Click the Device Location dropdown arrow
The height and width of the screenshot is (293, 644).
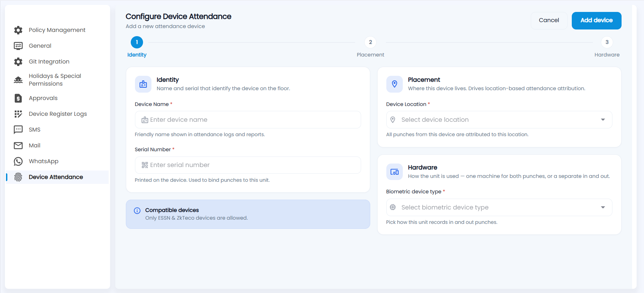pos(603,120)
